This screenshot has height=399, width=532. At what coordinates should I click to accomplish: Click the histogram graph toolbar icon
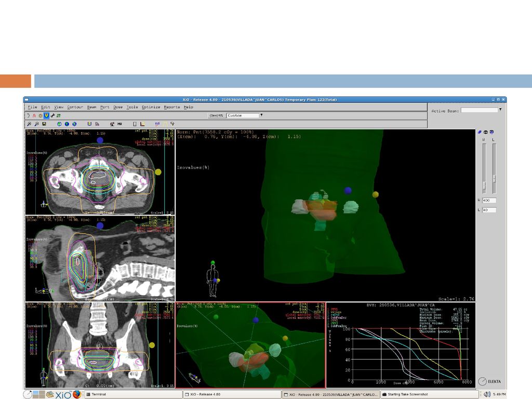click(142, 124)
